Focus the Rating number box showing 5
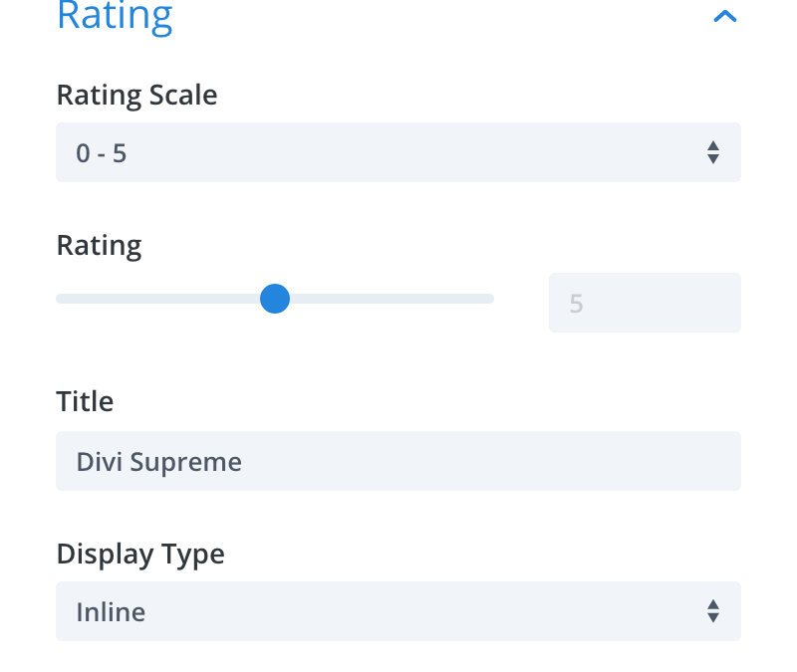Screen dimensions: 797x672 (x=645, y=303)
